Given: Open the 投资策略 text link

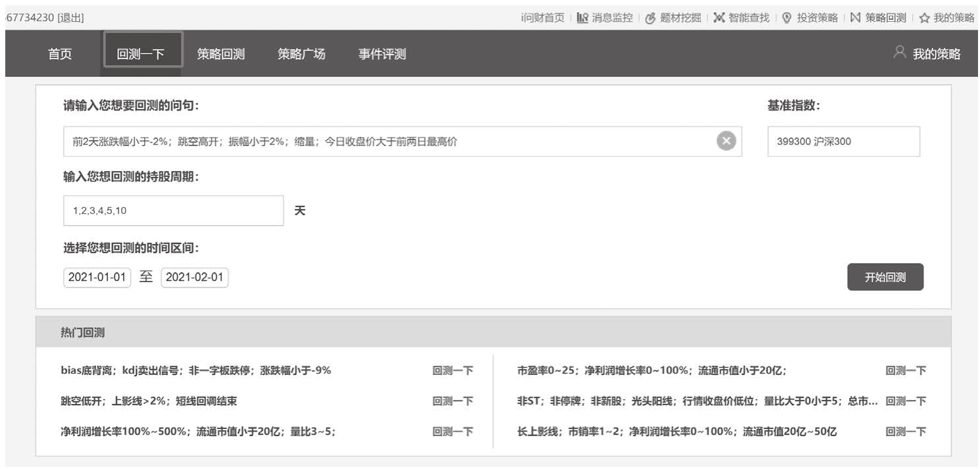Looking at the screenshot, I should pyautogui.click(x=817, y=18).
